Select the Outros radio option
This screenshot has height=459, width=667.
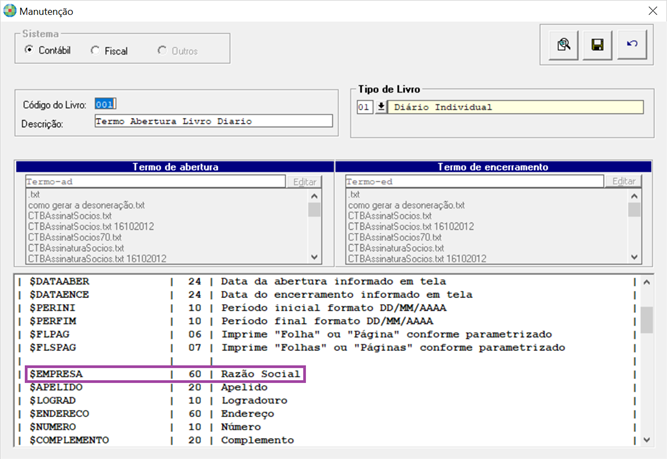point(162,51)
